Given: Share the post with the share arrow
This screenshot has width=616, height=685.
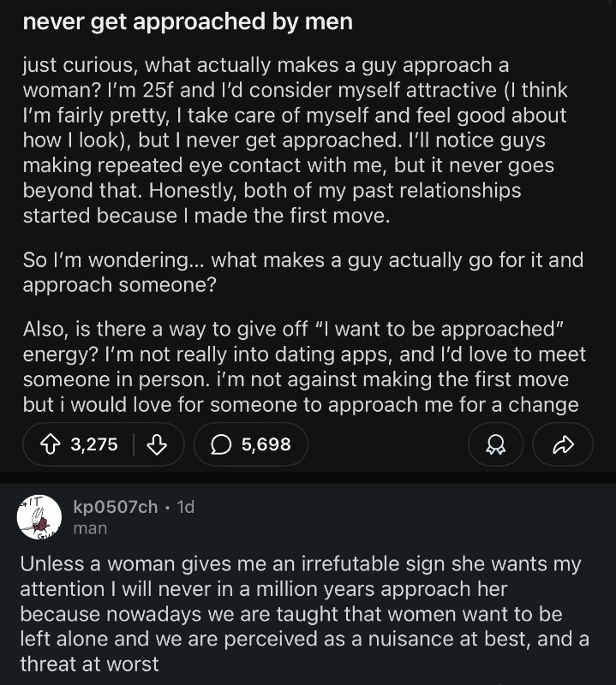Looking at the screenshot, I should coord(562,444).
